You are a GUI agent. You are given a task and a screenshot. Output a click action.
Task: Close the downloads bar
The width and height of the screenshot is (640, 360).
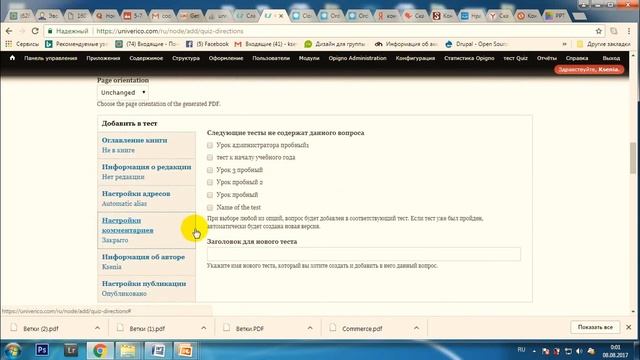[x=629, y=327]
